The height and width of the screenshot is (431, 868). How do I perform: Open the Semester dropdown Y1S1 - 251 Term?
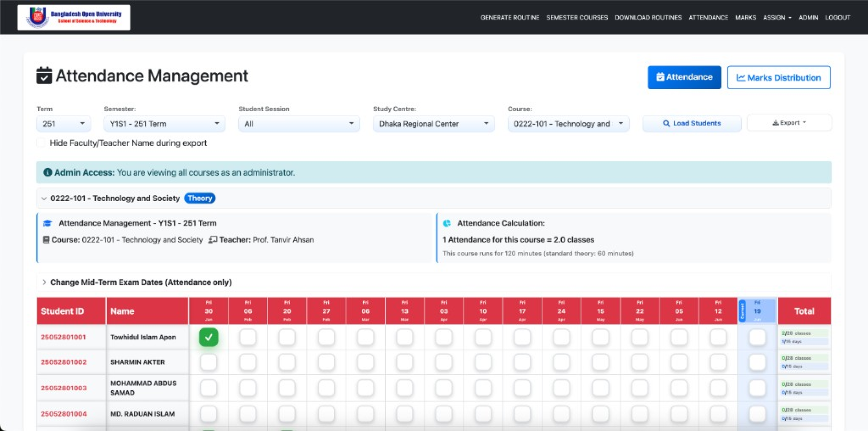pos(164,124)
